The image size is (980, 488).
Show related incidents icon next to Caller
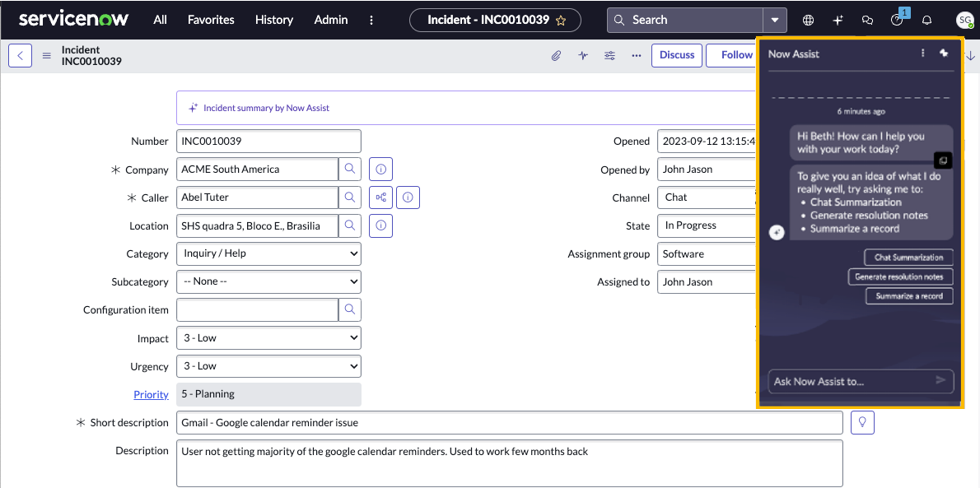pos(380,198)
